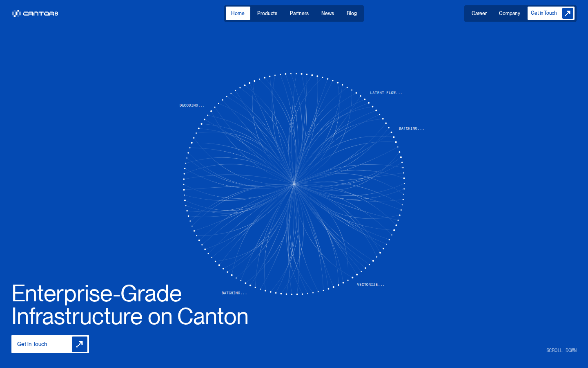Visit the Blog link in the navigation

pyautogui.click(x=352, y=13)
